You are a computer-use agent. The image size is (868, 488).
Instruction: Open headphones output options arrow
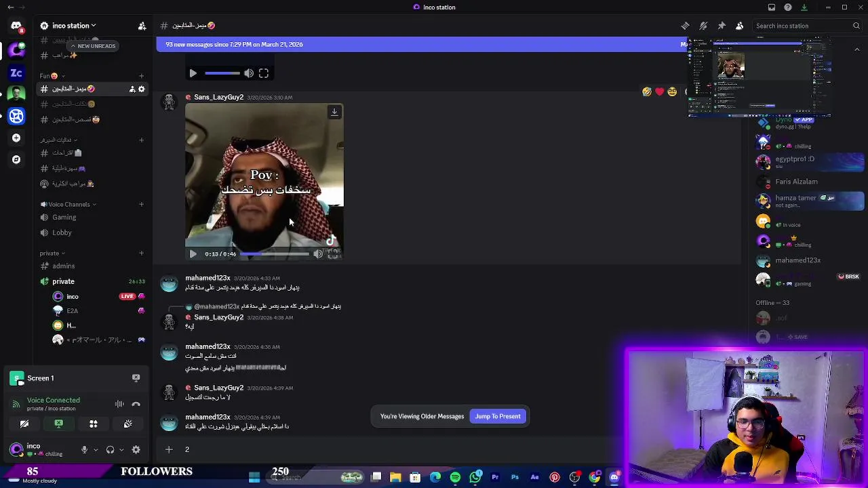[122, 449]
